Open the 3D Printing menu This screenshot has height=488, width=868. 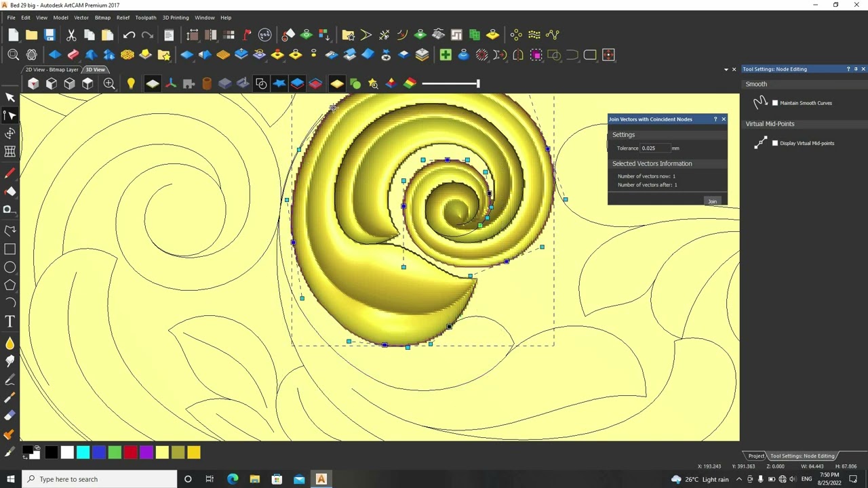tap(176, 18)
